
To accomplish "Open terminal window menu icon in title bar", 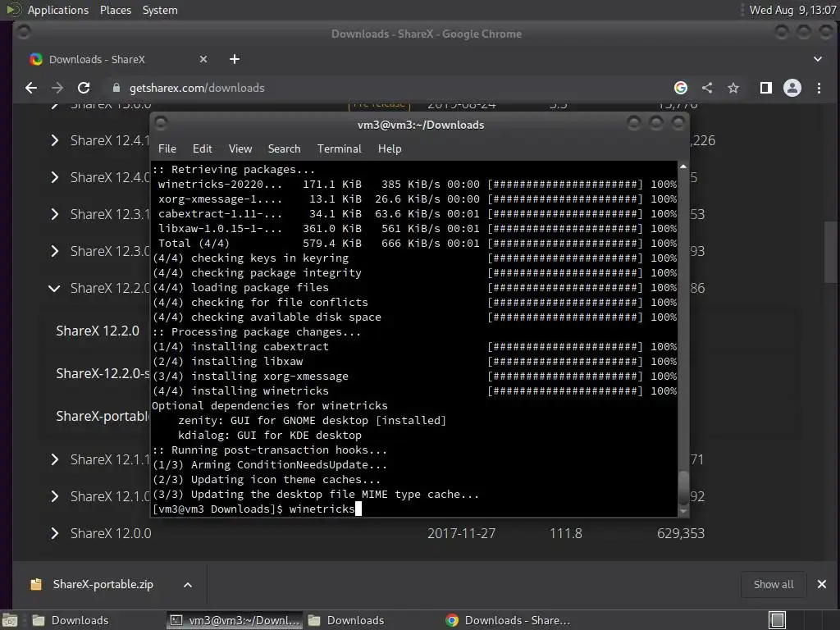I will click(x=161, y=124).
